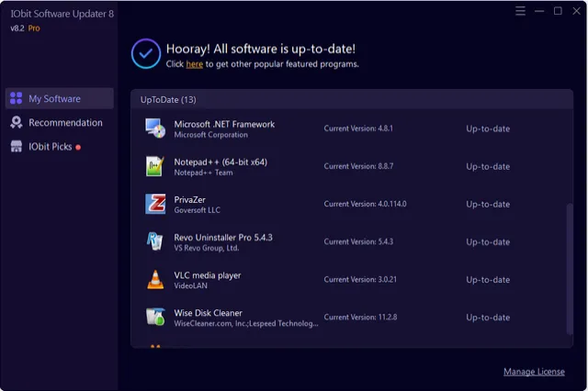Select the Revo Uninstaller Pro 5.4.3 entry
The height and width of the screenshot is (391, 588).
223,237
